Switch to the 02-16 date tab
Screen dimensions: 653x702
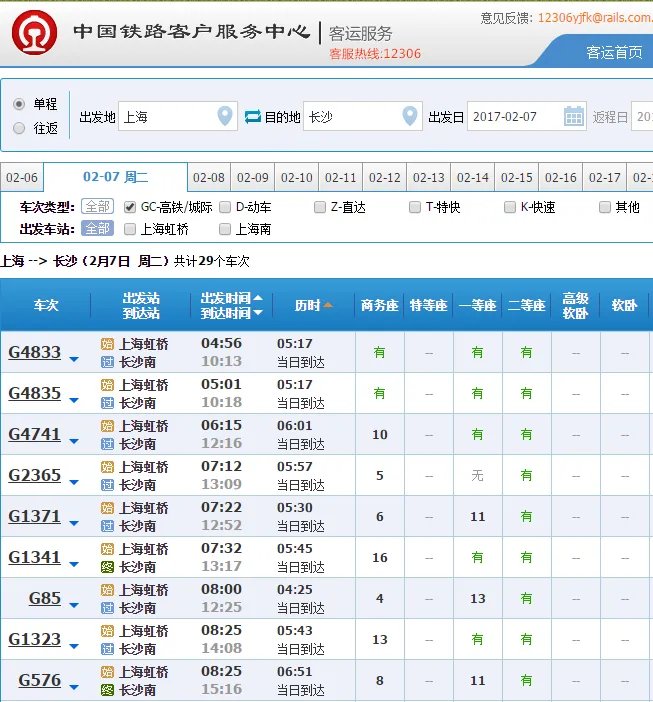(560, 177)
